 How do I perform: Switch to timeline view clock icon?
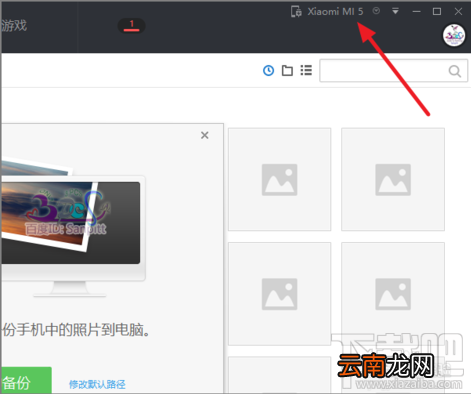[268, 70]
